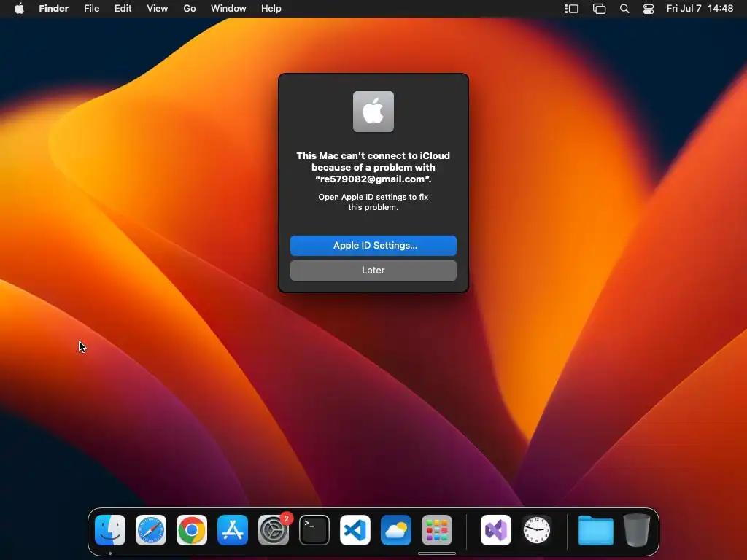Screen dimensions: 747x560
Task: Open the View menu
Action: [158, 9]
